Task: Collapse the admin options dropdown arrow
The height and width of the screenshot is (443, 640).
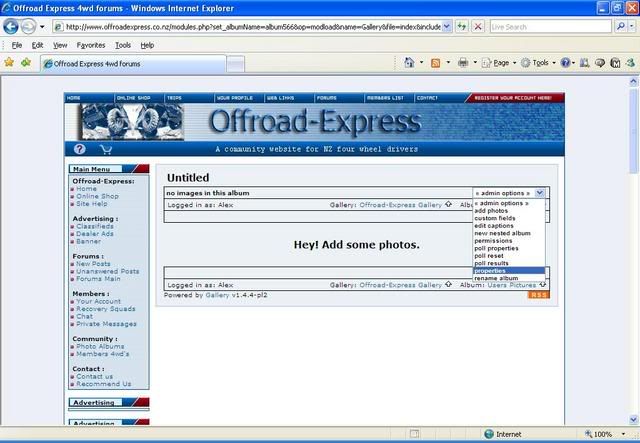Action: point(539,193)
